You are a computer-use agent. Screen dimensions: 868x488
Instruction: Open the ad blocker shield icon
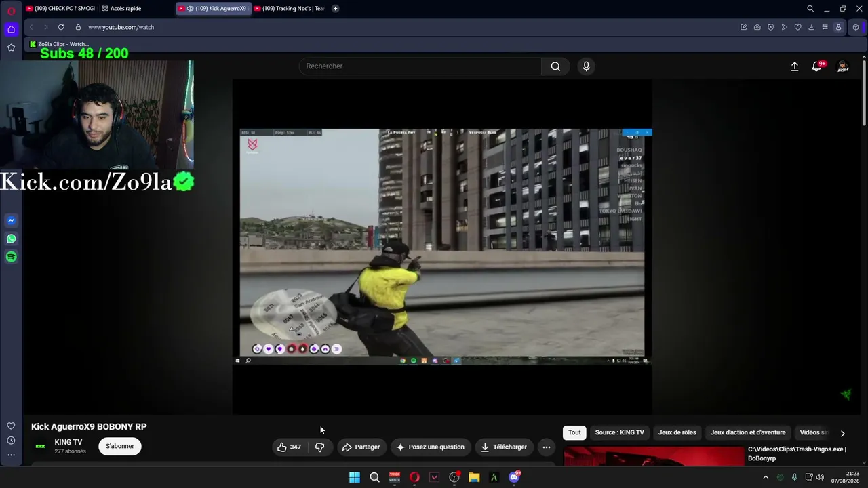click(770, 27)
